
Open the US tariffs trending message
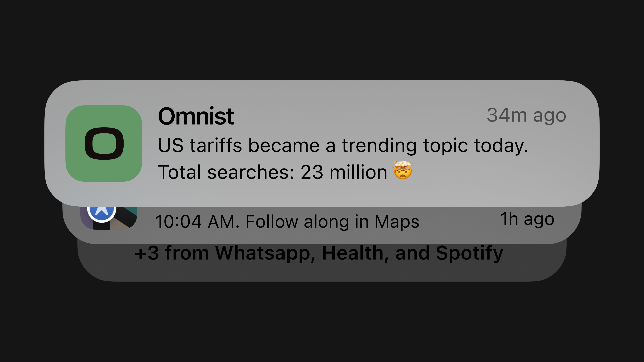342,145
